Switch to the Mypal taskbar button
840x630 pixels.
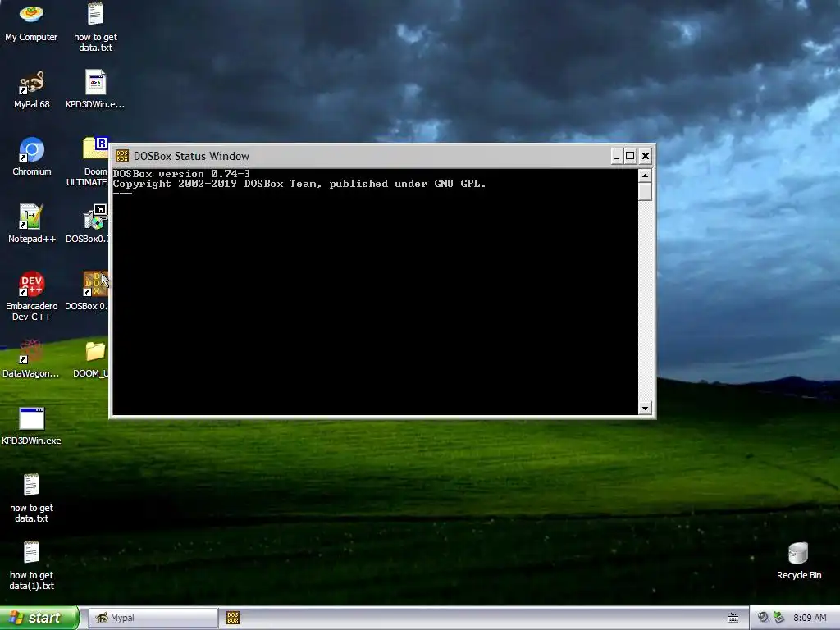(153, 618)
